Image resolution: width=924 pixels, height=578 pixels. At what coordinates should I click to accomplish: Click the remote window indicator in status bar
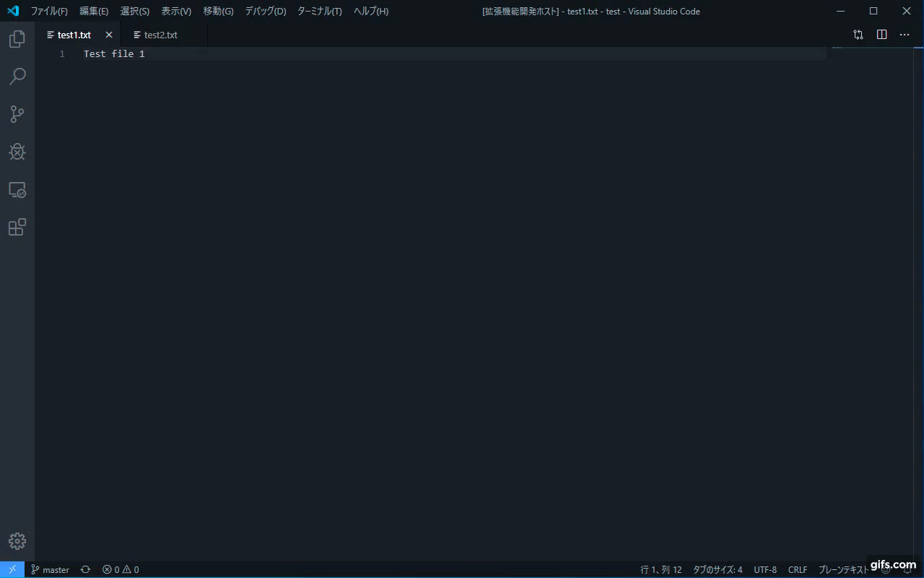[x=12, y=569]
